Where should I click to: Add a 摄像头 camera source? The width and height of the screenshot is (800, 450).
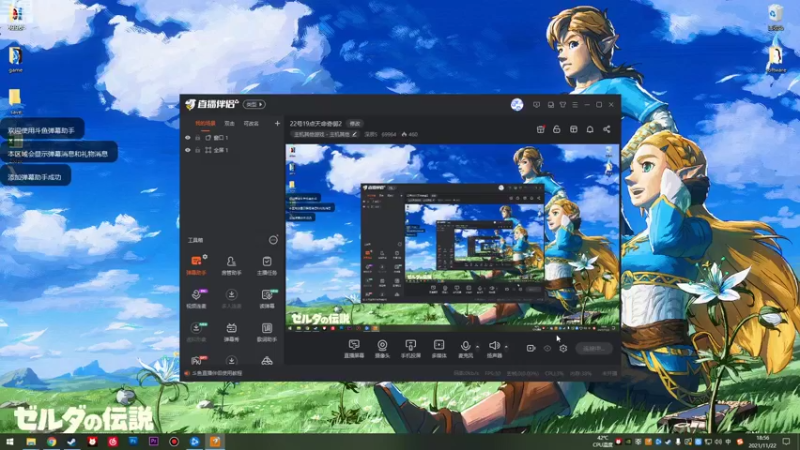[x=382, y=348]
